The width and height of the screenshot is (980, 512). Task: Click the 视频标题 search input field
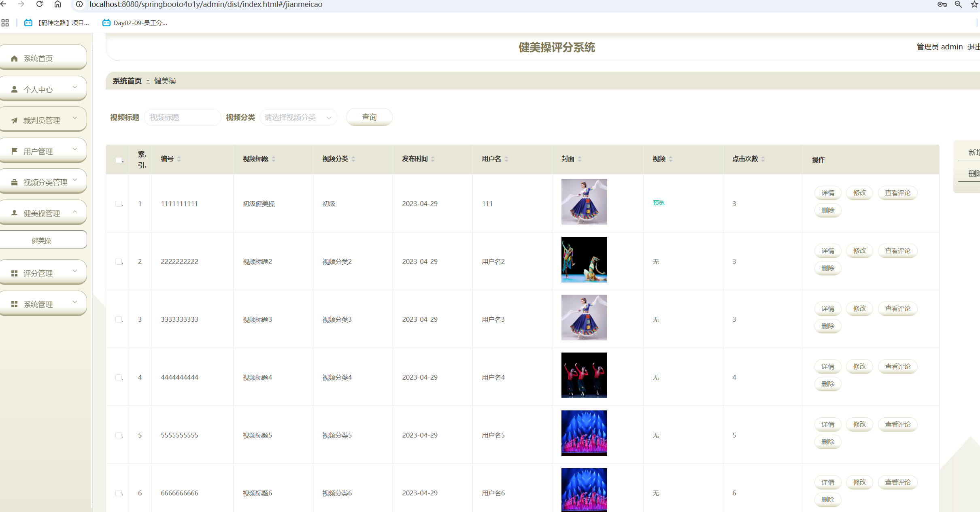183,117
